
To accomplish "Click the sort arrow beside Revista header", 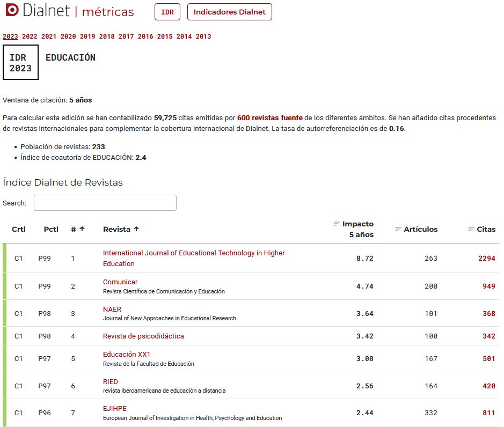I will point(136,229).
